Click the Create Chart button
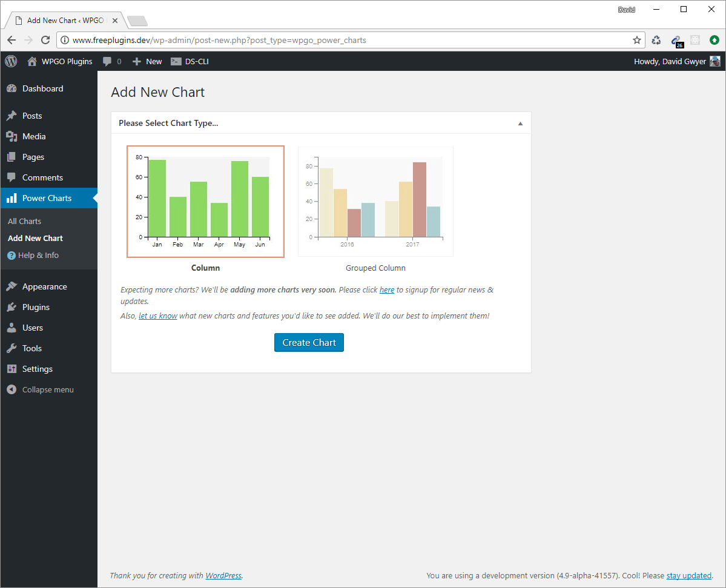This screenshot has width=726, height=588. 309,343
